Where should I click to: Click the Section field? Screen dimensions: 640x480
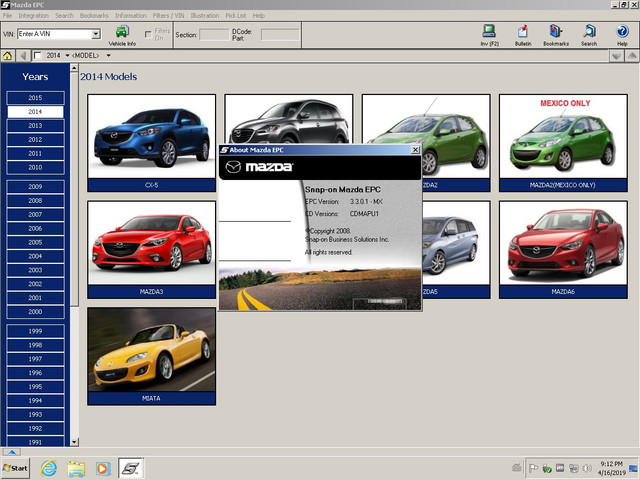(x=214, y=35)
